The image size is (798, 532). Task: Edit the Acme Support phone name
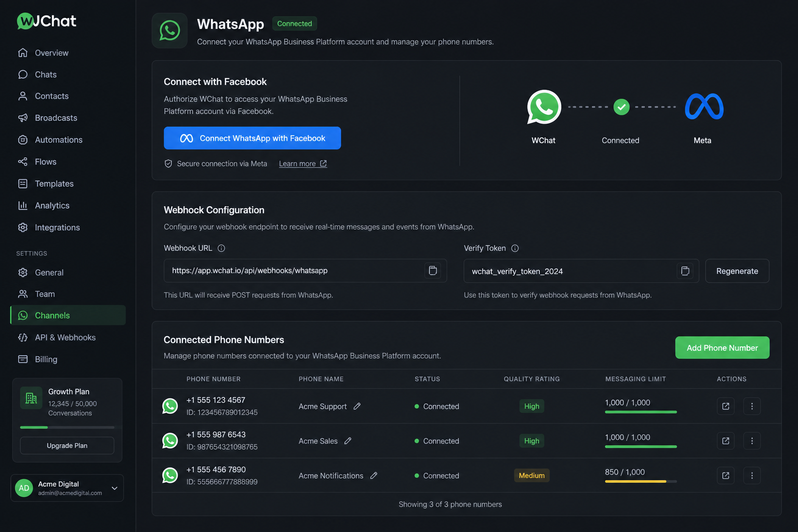coord(357,406)
